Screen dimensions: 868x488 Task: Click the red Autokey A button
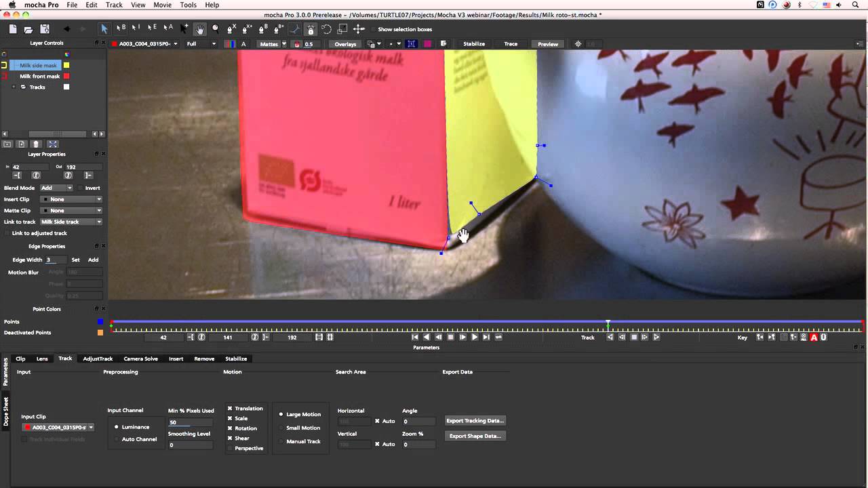[x=814, y=337]
